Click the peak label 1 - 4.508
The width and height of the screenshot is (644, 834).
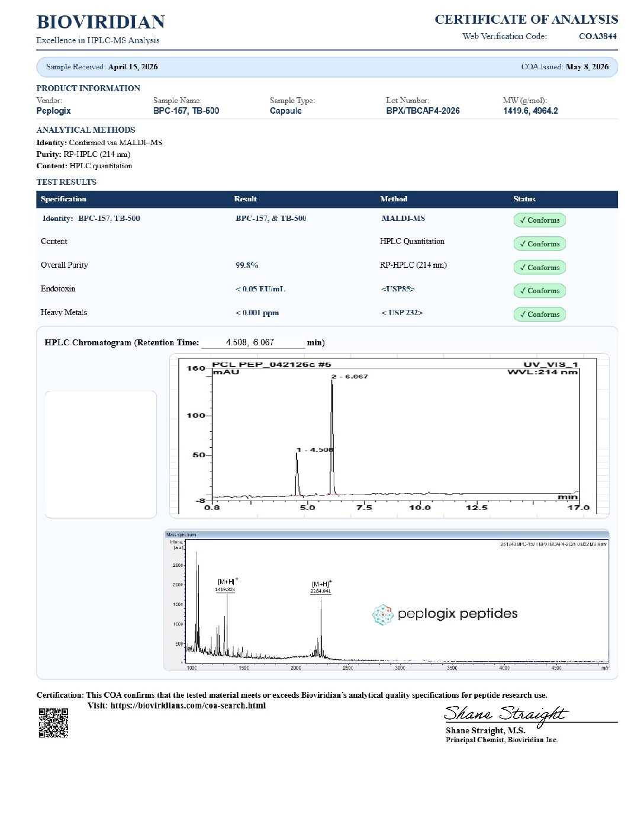[x=315, y=450]
